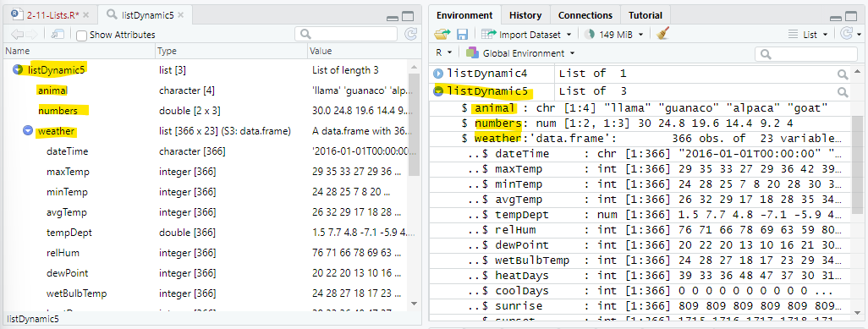Click the load workspace folder icon
Viewport: 868px width, 329px height.
pos(442,35)
